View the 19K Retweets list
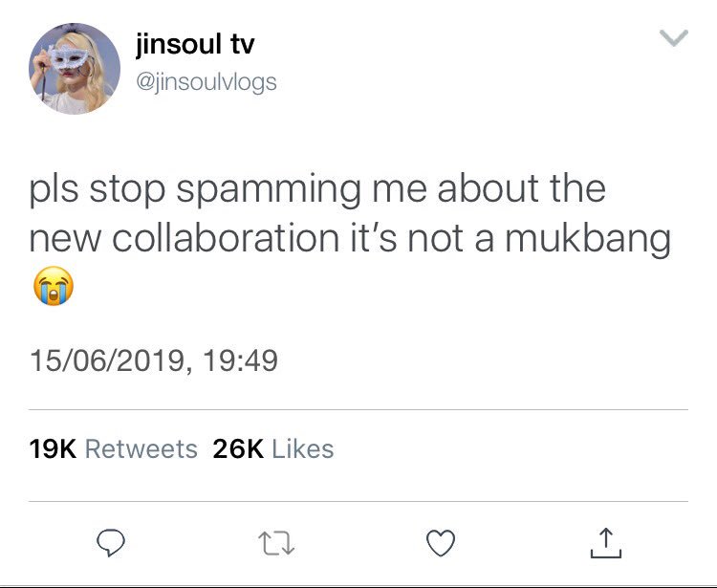 coord(113,448)
